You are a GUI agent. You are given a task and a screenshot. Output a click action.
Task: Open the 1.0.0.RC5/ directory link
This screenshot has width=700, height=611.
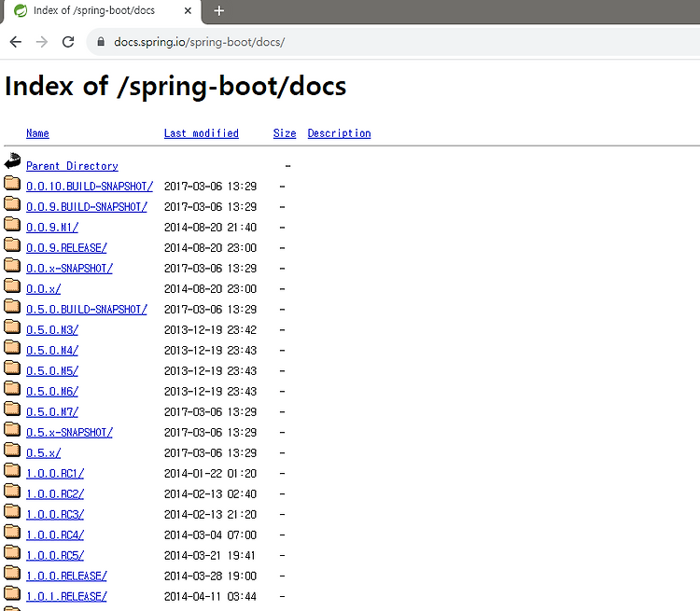point(55,556)
